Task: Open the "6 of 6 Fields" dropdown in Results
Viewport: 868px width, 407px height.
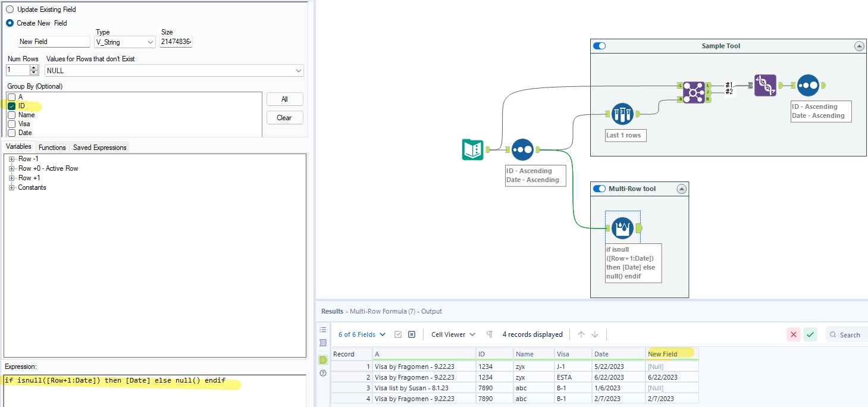Action: [x=357, y=334]
